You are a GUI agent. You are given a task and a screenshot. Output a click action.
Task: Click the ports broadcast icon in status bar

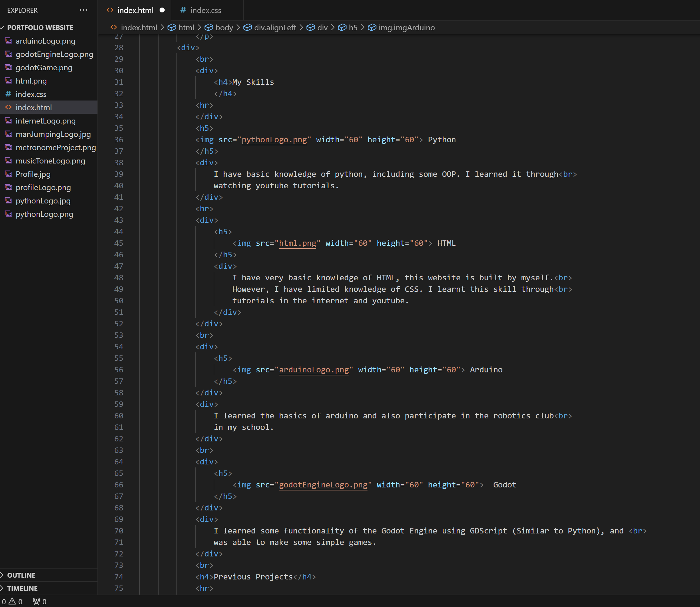[36, 601]
